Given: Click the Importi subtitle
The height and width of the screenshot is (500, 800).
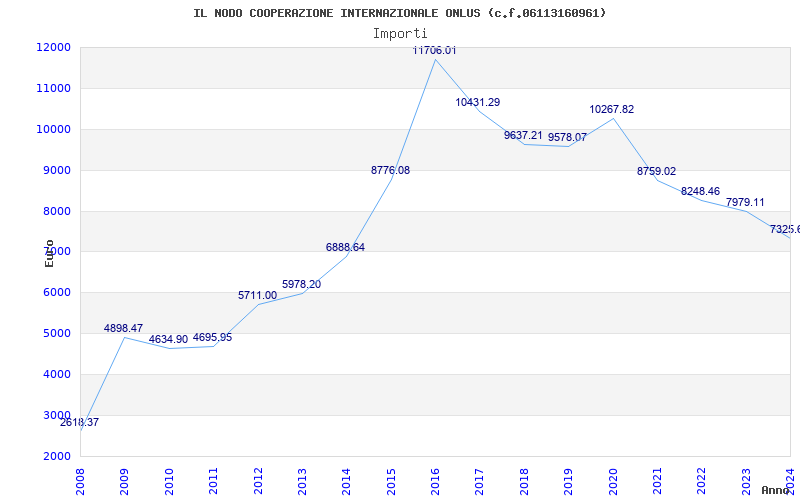Looking at the screenshot, I should 400,33.
